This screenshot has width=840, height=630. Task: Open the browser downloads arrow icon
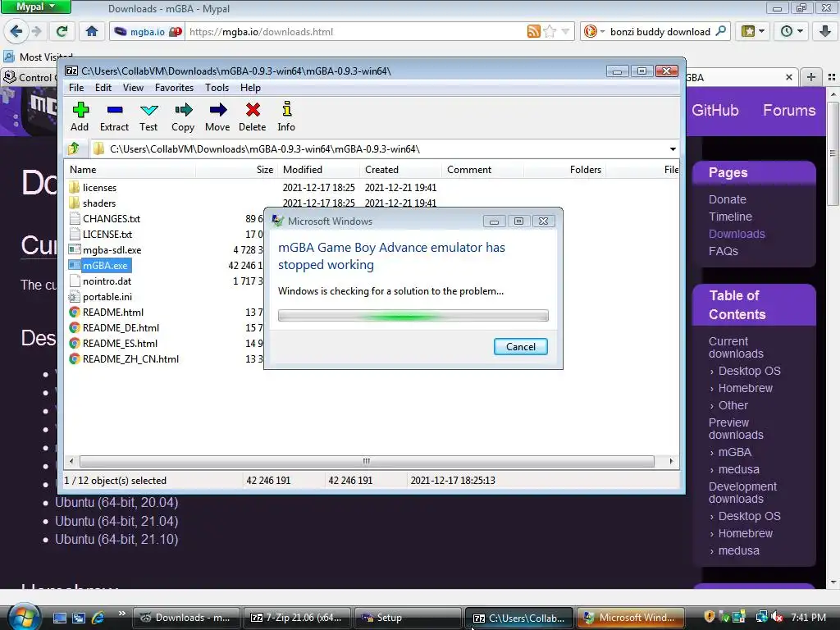825,32
